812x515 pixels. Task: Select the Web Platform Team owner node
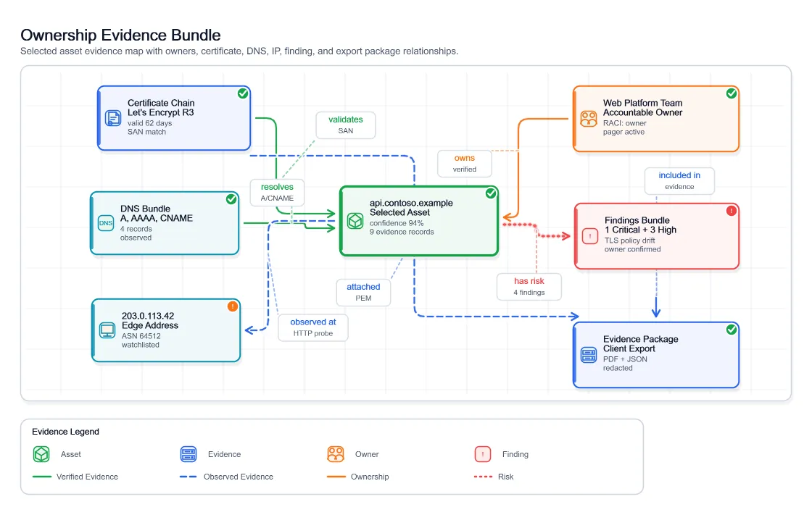656,119
